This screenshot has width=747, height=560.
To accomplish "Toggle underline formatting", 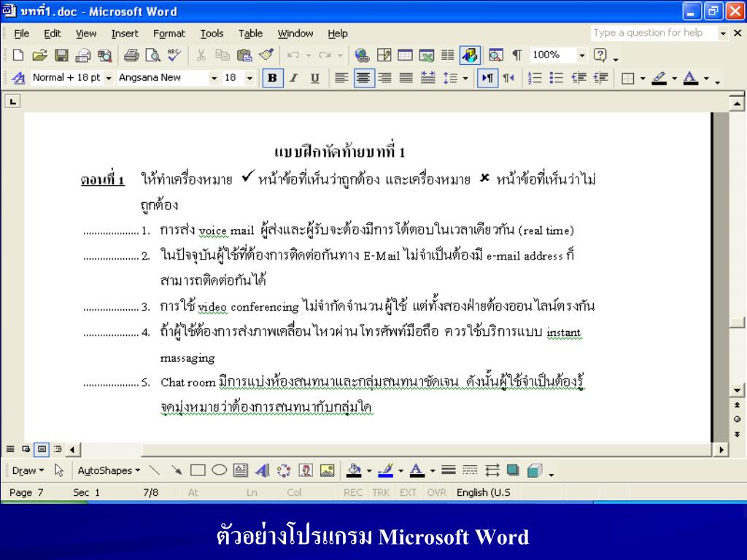I will 315,78.
